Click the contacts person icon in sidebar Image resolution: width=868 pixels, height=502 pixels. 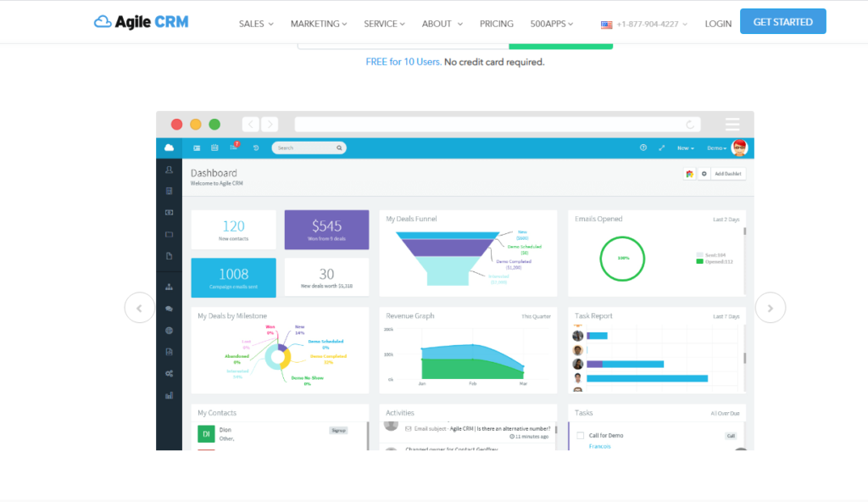click(169, 170)
